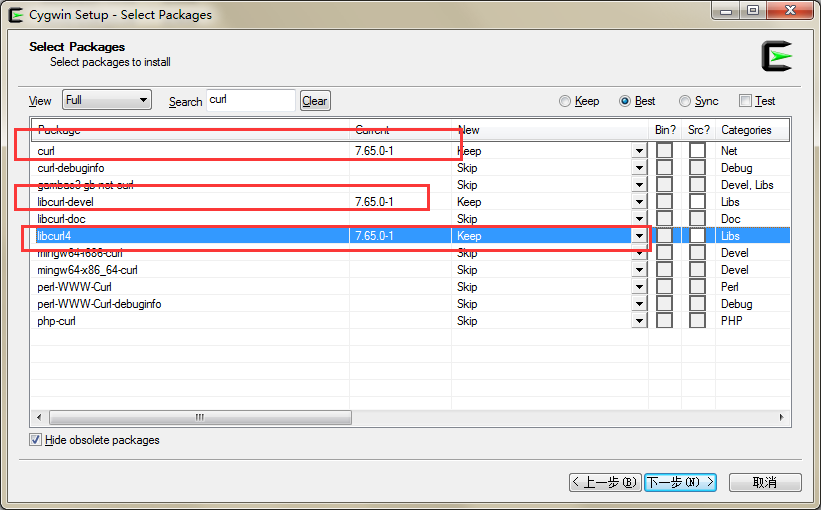Screen dimensions: 821x510
Task: Toggle the Bin checkbox for libcurl-devel row
Action: click(x=664, y=202)
